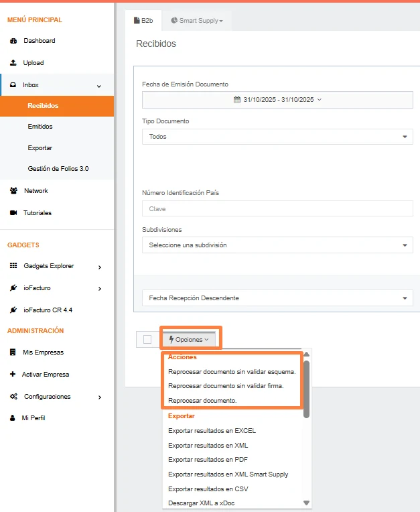Click the Mis Empresas building icon
The width and height of the screenshot is (420, 512).
(x=13, y=352)
